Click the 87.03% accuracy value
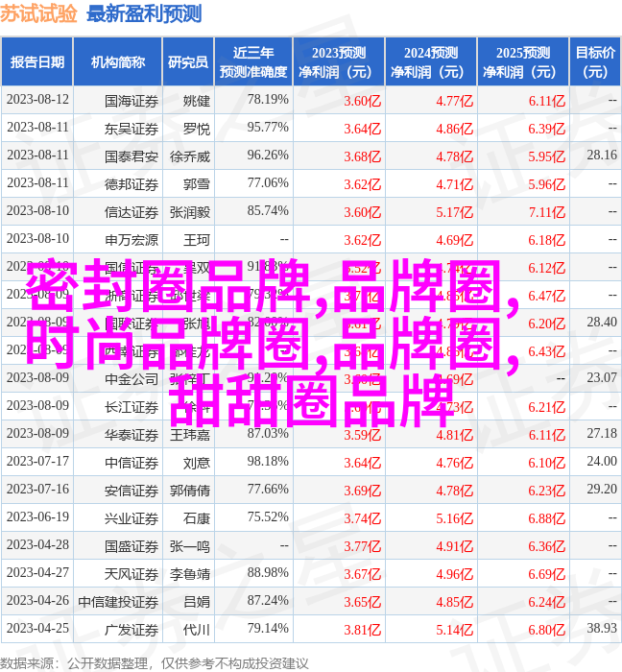Viewport: 622px width, 672px height. [268, 433]
